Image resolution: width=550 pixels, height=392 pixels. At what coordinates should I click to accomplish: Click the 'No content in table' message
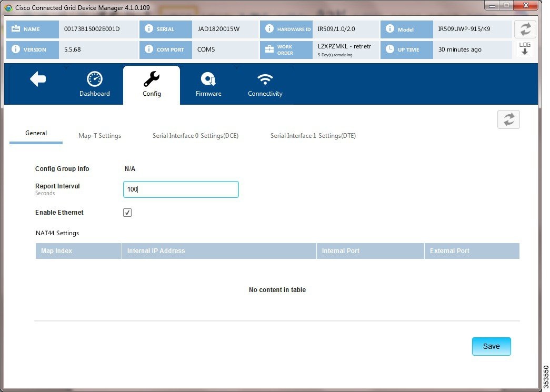(277, 290)
